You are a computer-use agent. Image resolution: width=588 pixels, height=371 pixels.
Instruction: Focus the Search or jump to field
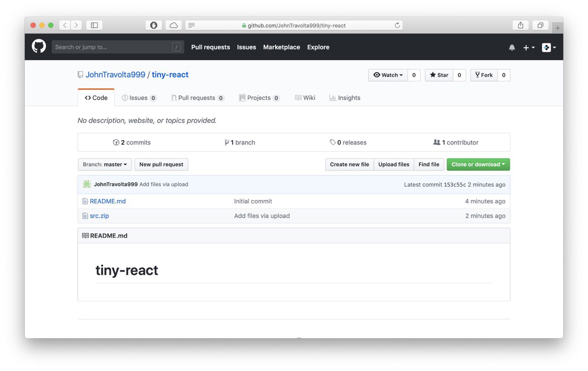click(x=118, y=47)
